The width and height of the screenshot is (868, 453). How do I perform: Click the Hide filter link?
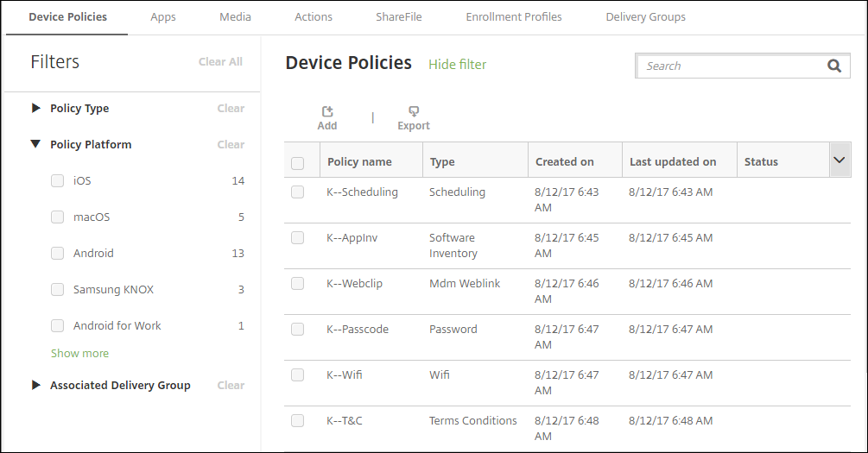point(457,65)
